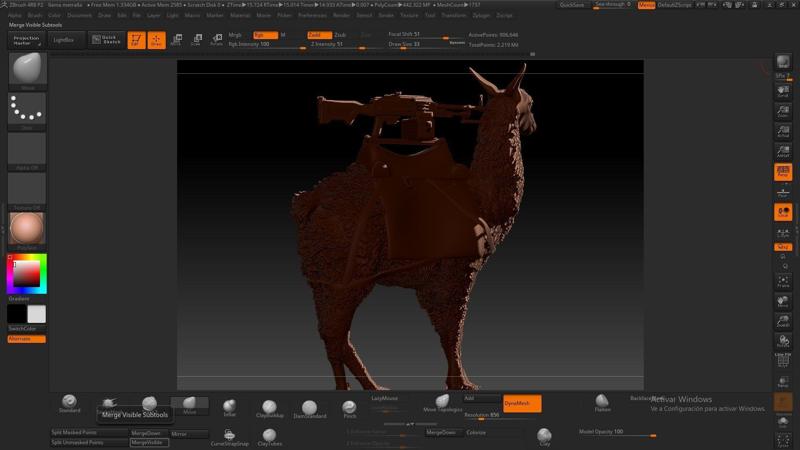Viewport: 800px width, 450px height.
Task: Render with the BPR icon
Action: (x=783, y=62)
